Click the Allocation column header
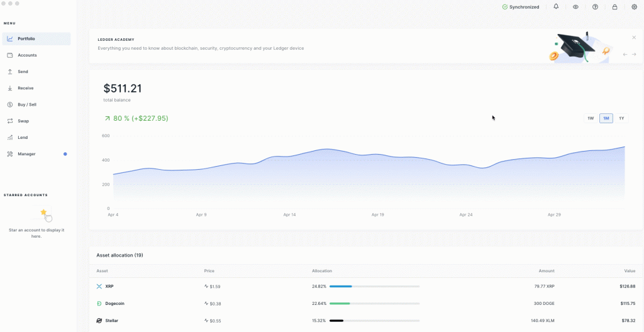644x332 pixels. click(x=322, y=271)
